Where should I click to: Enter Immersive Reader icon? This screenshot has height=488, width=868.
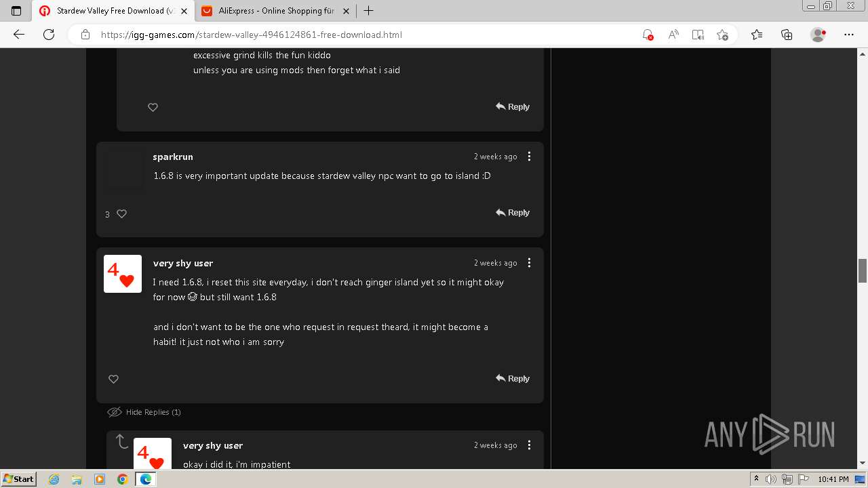click(698, 35)
